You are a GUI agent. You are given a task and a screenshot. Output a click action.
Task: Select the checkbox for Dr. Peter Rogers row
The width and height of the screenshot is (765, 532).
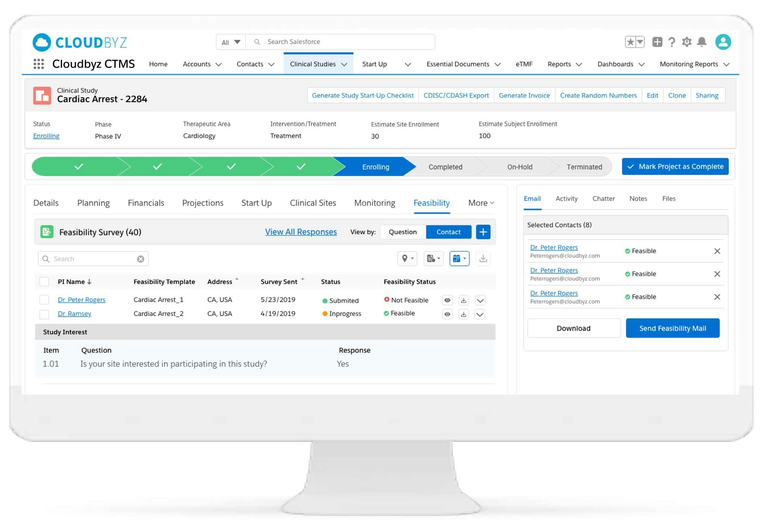click(x=44, y=299)
